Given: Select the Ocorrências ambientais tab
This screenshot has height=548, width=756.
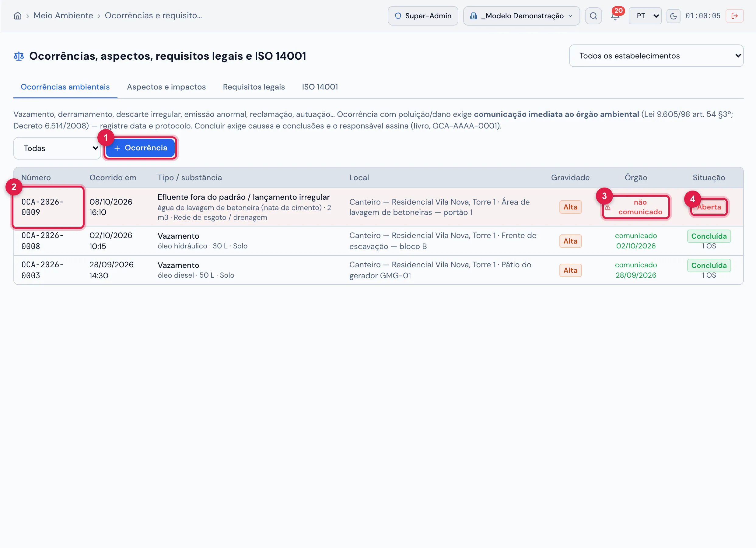Looking at the screenshot, I should point(65,87).
